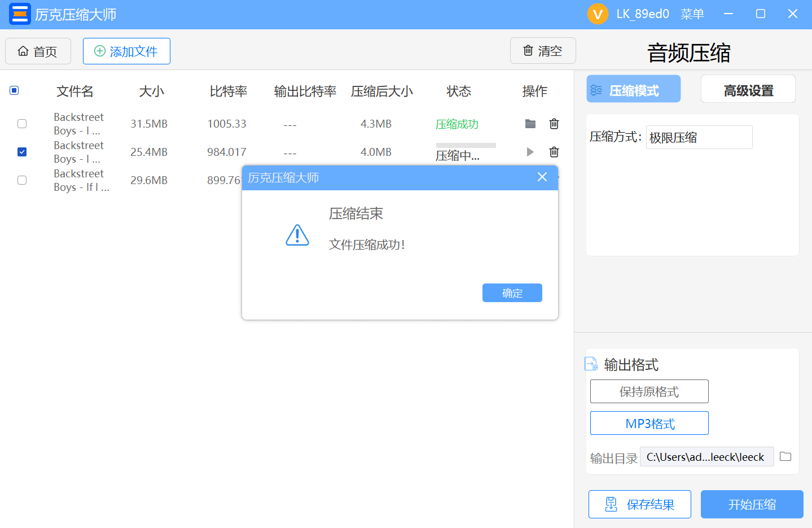Select 保持原格式 output format
Screen dimensions: 812x528
point(649,391)
